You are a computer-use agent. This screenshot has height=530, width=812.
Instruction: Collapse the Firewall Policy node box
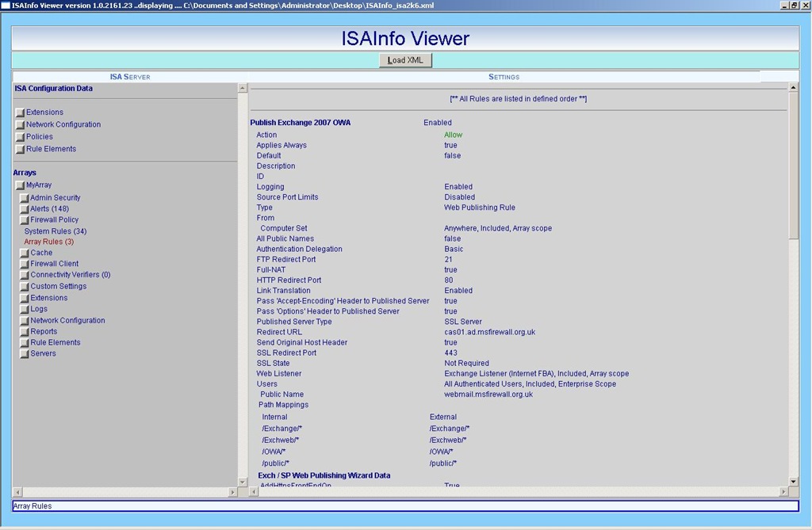[x=25, y=220]
